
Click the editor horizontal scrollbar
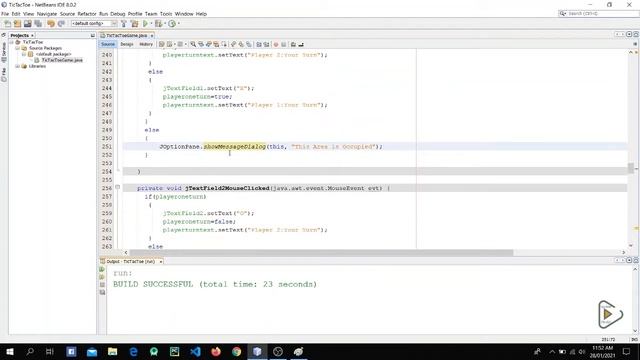click(x=321, y=253)
